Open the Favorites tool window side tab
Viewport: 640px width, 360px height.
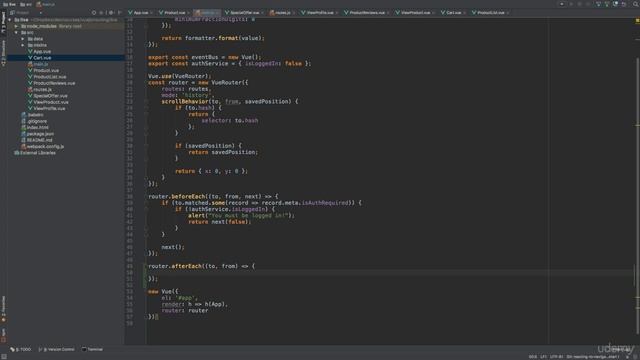3,309
